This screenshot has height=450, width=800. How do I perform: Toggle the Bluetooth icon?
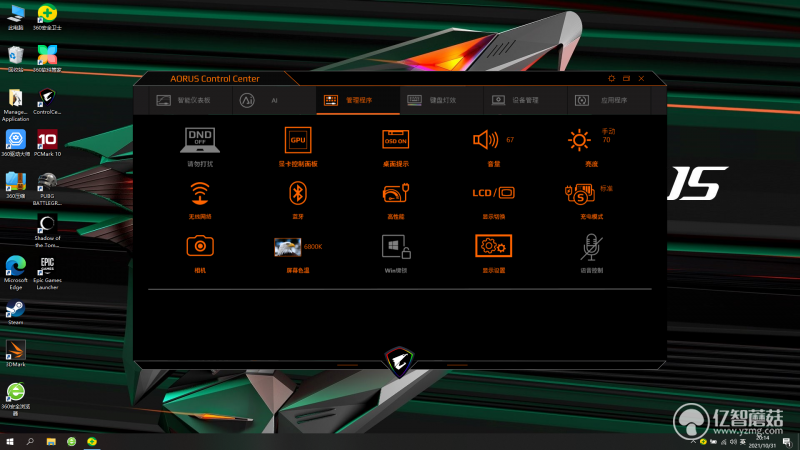pos(298,193)
